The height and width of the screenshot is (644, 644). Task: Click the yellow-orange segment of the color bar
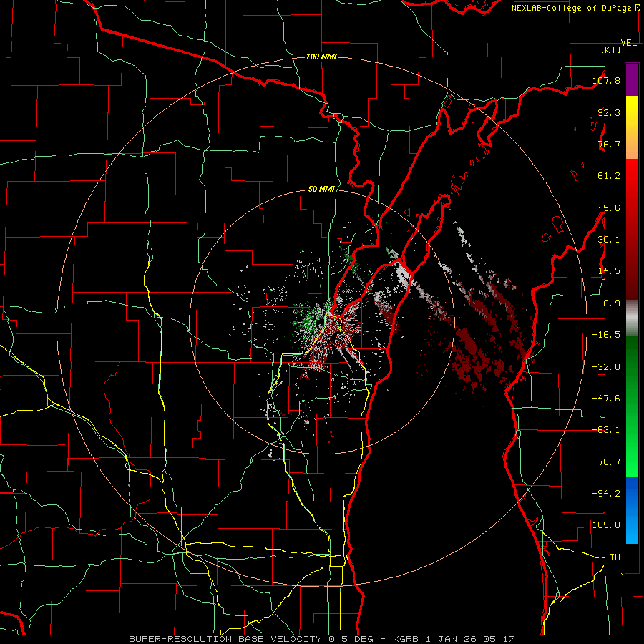(632, 127)
